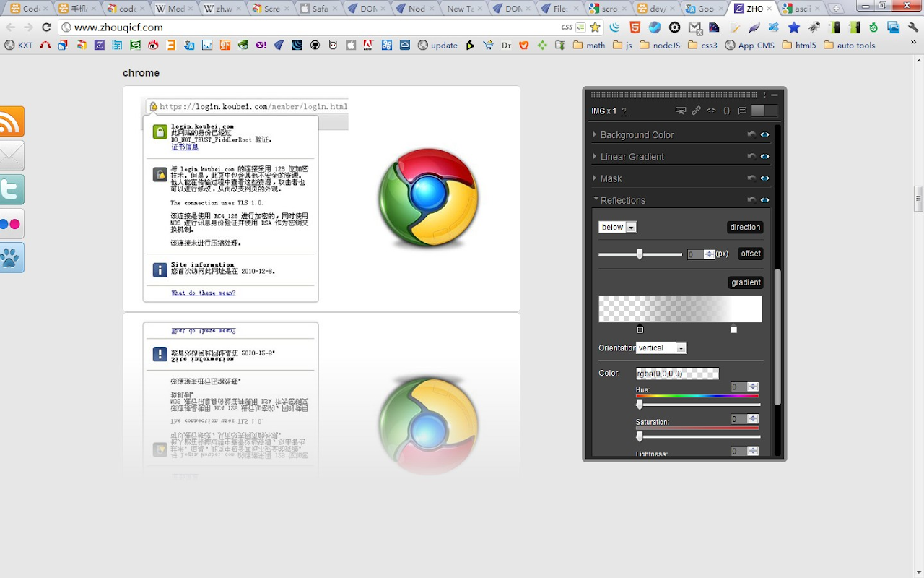Click the element picker icon in panel header
924x578 pixels.
click(680, 111)
